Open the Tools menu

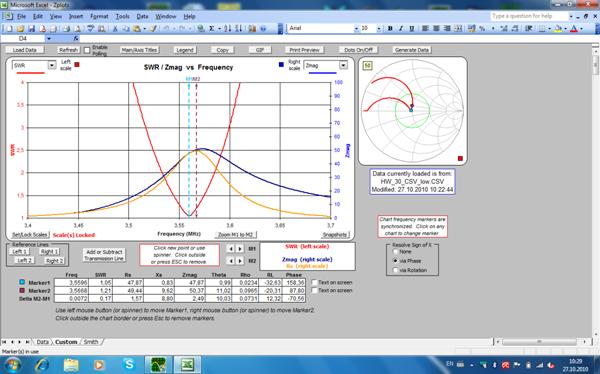point(122,16)
